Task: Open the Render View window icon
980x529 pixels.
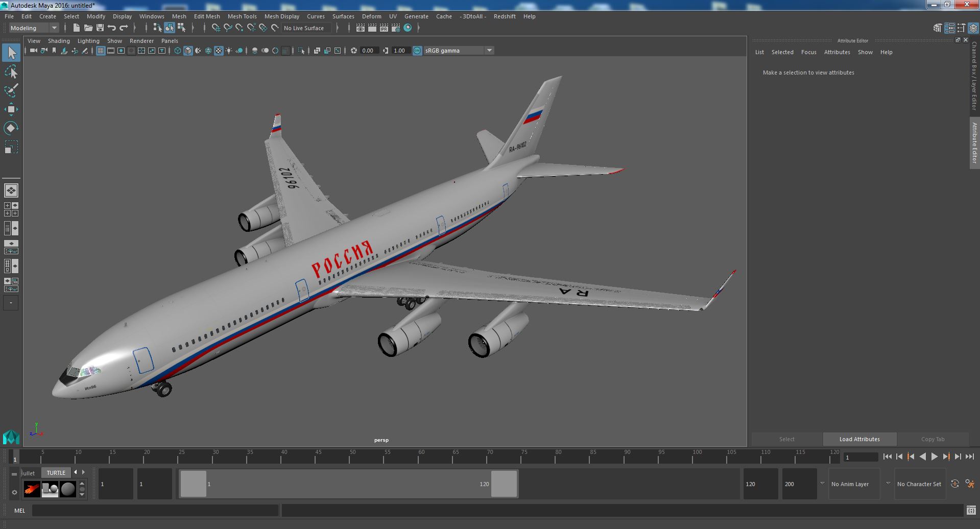Action: (361, 28)
